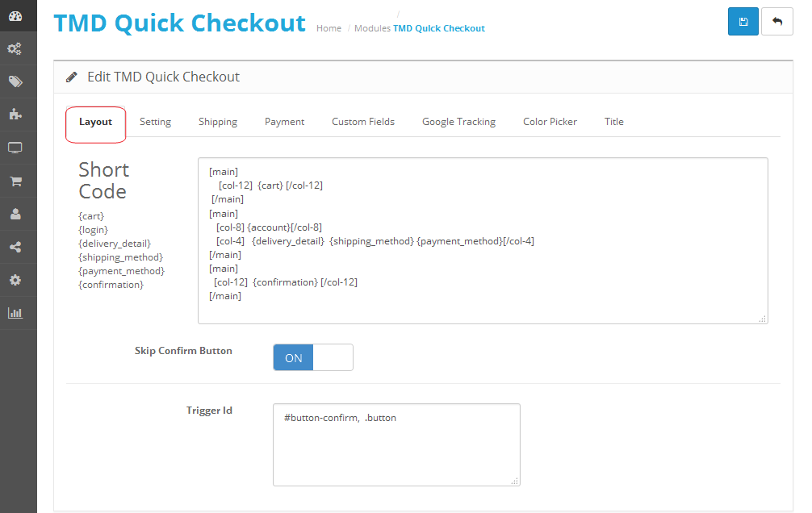Click the {delivery_detail} short code text

(115, 244)
